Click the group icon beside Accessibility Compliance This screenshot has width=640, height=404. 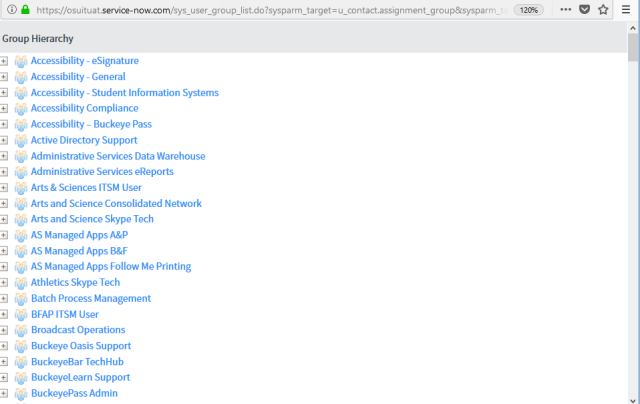point(21,109)
